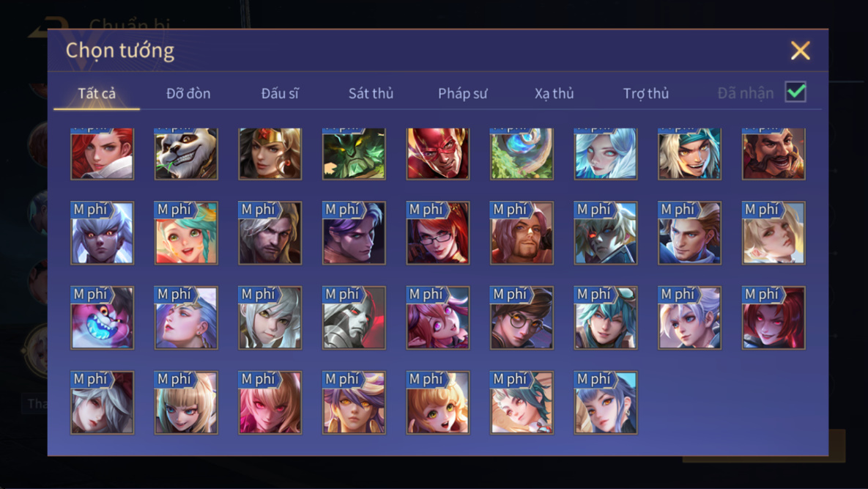Pick the silver armored knight hero
The height and width of the screenshot is (489, 868).
tap(354, 317)
